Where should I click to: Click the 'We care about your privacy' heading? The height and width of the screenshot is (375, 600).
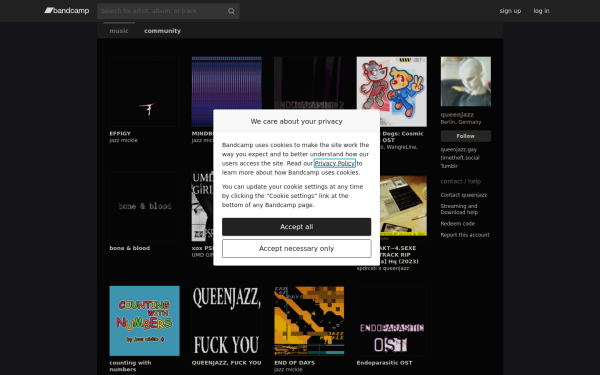(x=297, y=121)
